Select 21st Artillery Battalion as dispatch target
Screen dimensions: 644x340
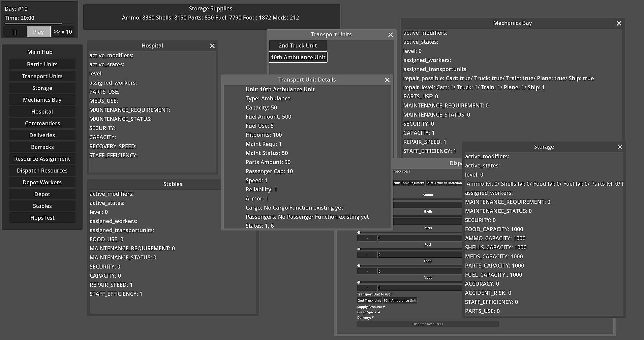tap(444, 183)
